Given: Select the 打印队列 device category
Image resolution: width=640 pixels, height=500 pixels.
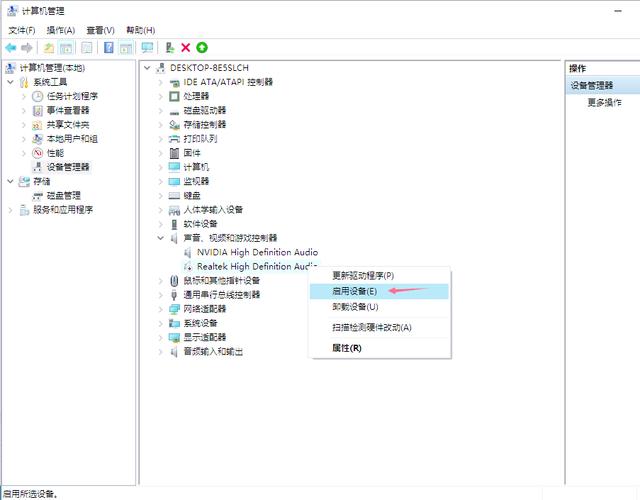Looking at the screenshot, I should point(200,139).
